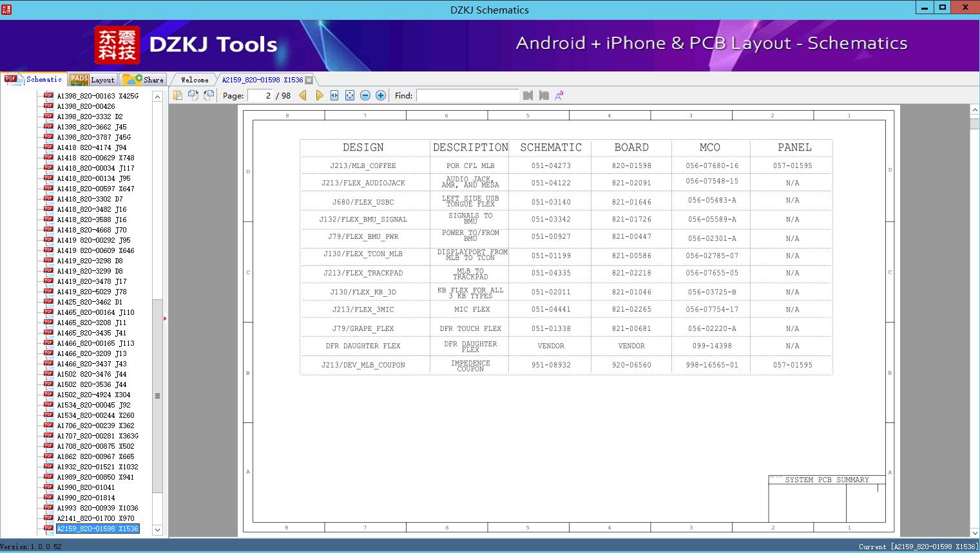The image size is (980, 553).
Task: Switch to the Schematic tab
Action: [x=34, y=79]
